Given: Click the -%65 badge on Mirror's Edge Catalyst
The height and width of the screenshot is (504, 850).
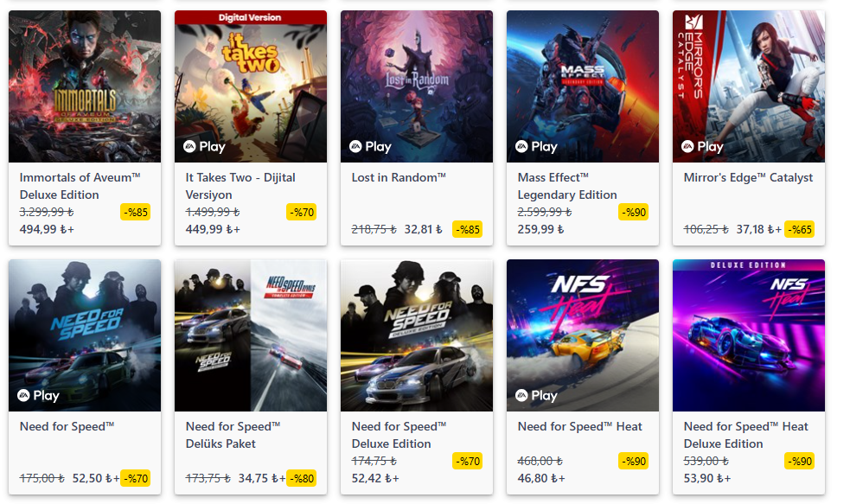Looking at the screenshot, I should coord(800,229).
